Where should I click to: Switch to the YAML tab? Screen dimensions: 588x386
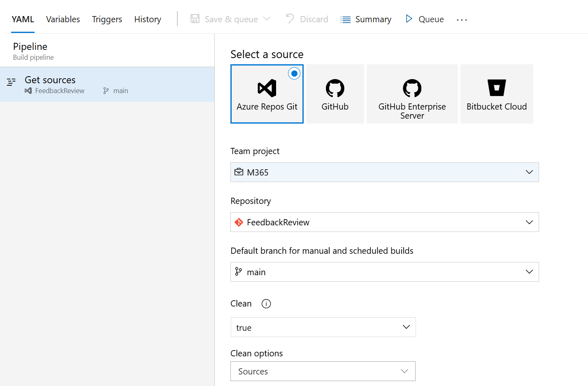23,19
